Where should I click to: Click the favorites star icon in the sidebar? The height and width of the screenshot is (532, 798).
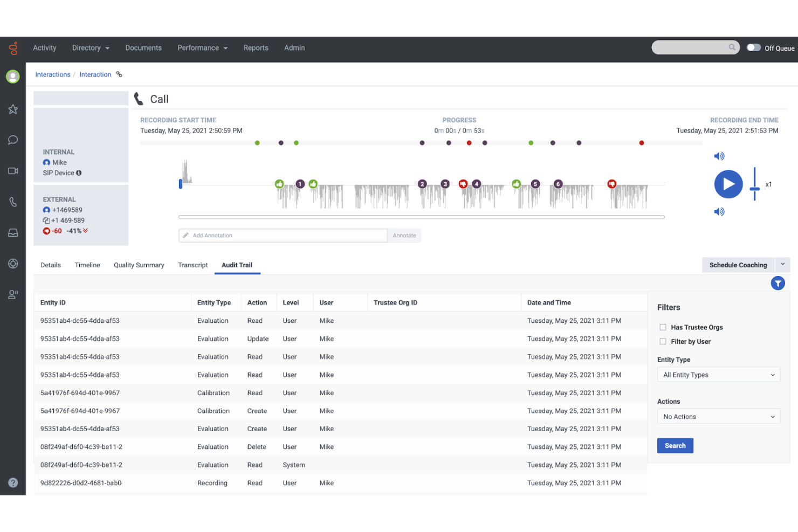[x=13, y=109]
